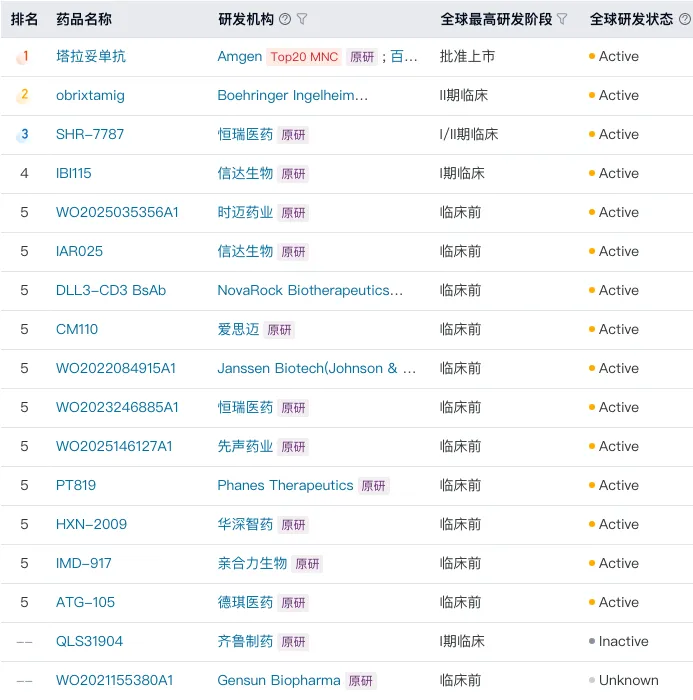Open the filter icon for 研发机构 column
Image resolution: width=693 pixels, height=700 pixels.
(x=302, y=19)
